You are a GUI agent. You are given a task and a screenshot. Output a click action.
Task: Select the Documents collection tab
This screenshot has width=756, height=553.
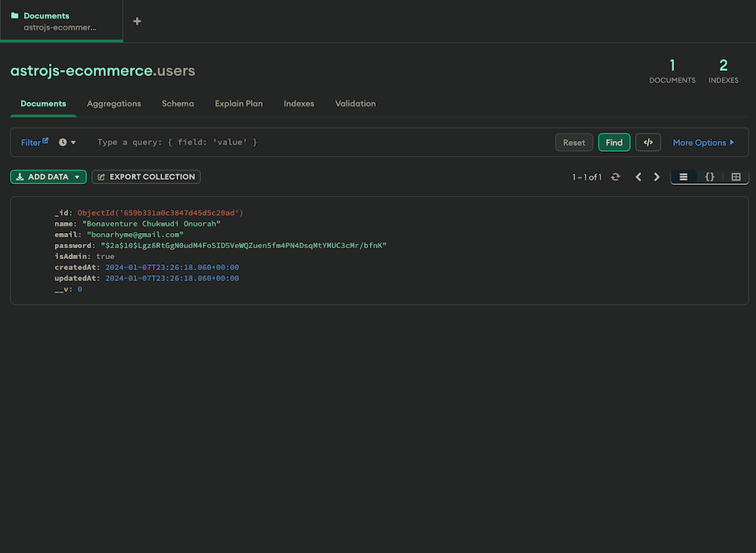43,104
